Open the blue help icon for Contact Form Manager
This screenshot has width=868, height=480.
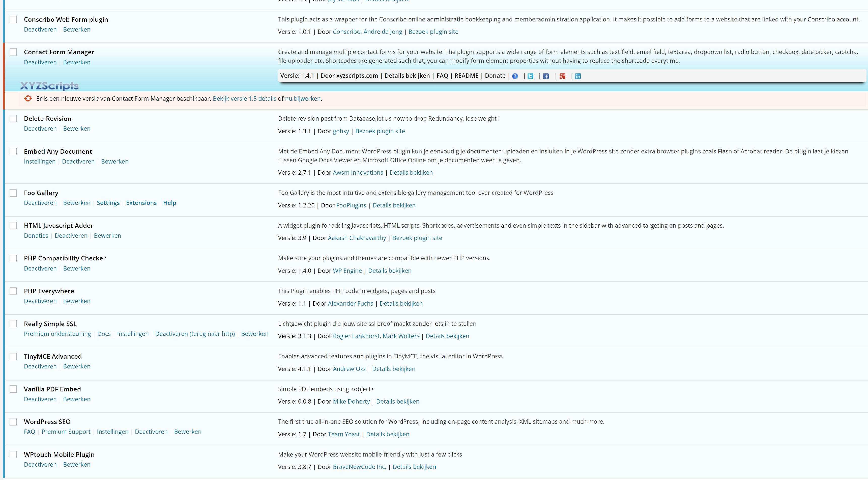[515, 76]
